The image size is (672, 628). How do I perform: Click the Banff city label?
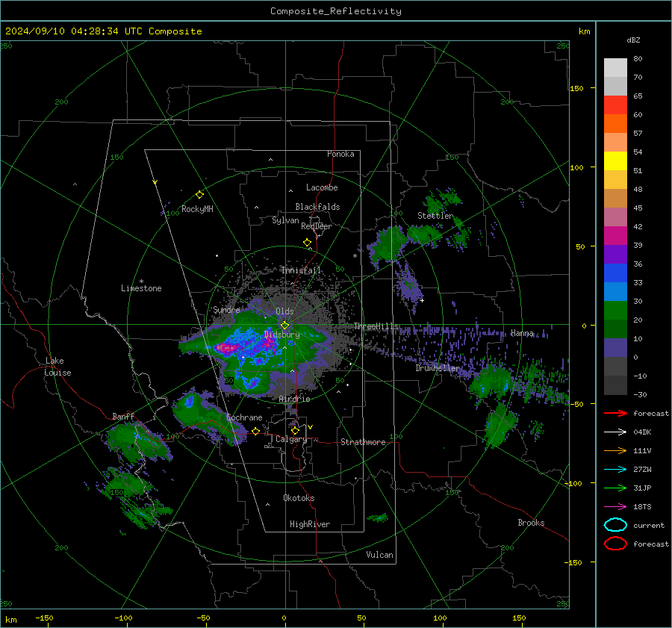(x=123, y=417)
